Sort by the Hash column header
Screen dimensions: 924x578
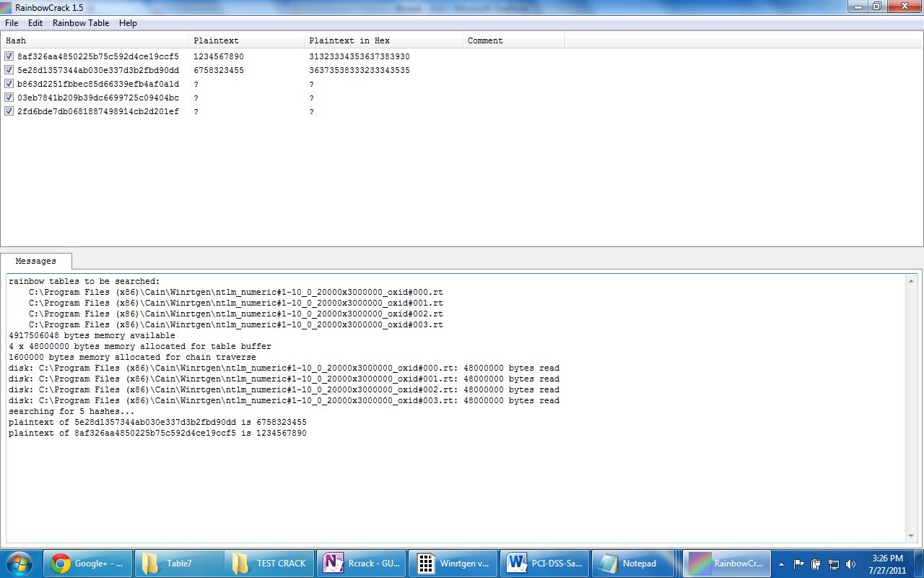point(95,40)
